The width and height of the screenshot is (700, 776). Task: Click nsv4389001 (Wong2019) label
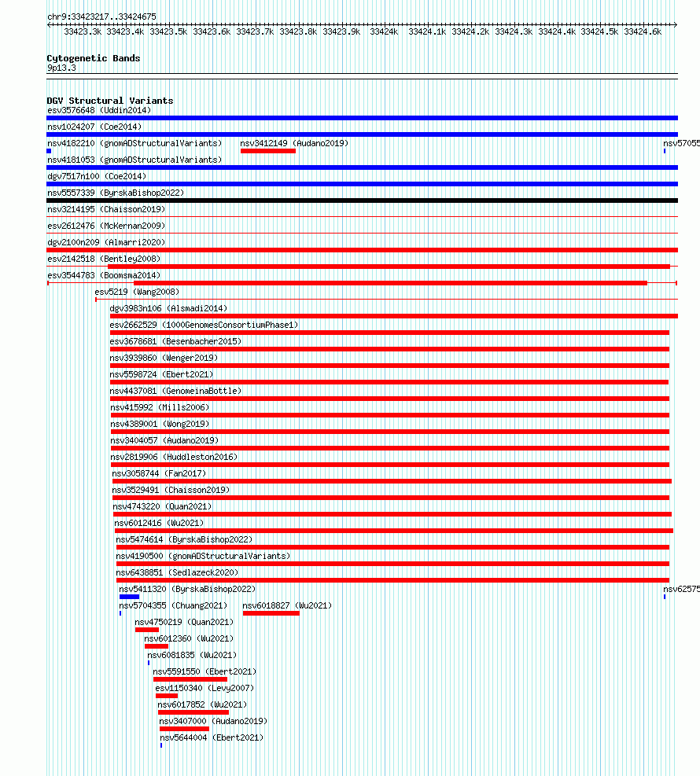[160, 424]
